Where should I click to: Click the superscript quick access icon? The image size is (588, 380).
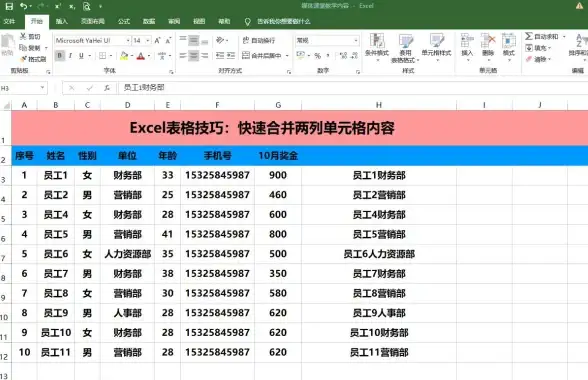[x=58, y=6]
